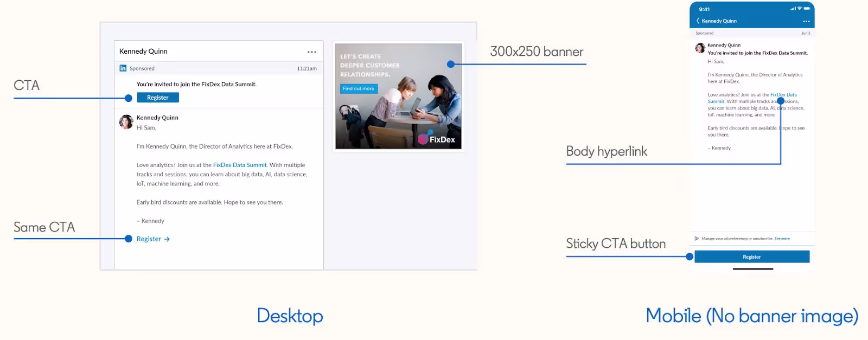
Task: Click the '– Kennedy' signature in desktop message
Action: pos(150,221)
